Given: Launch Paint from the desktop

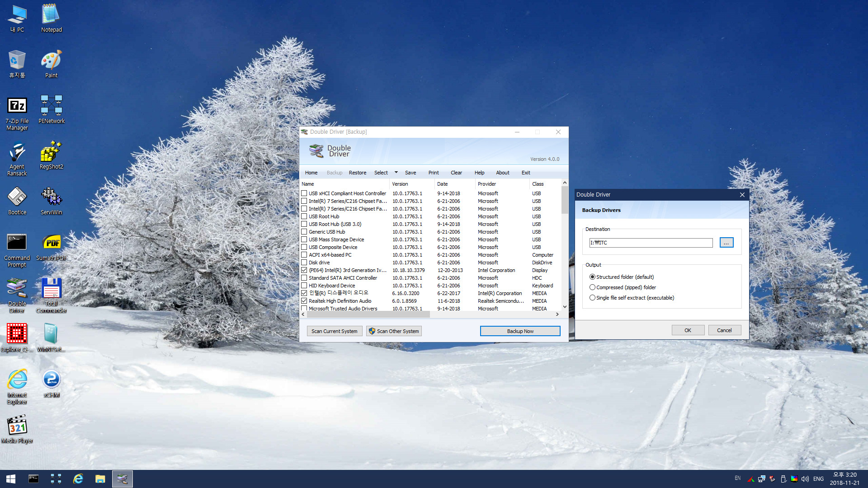Looking at the screenshot, I should pyautogui.click(x=52, y=65).
